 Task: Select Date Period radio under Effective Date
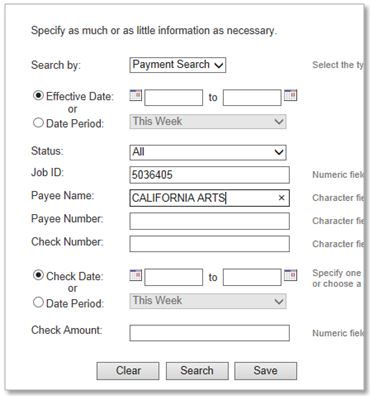(x=38, y=123)
